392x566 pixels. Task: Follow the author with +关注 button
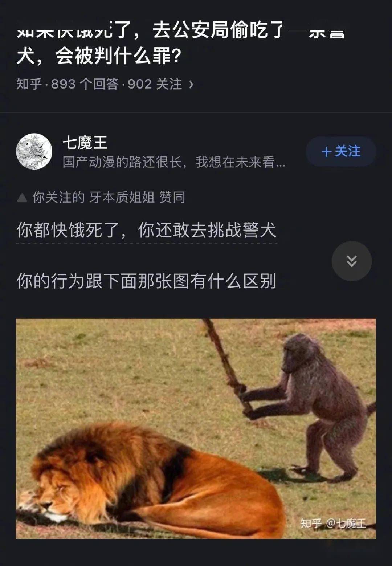pos(341,151)
